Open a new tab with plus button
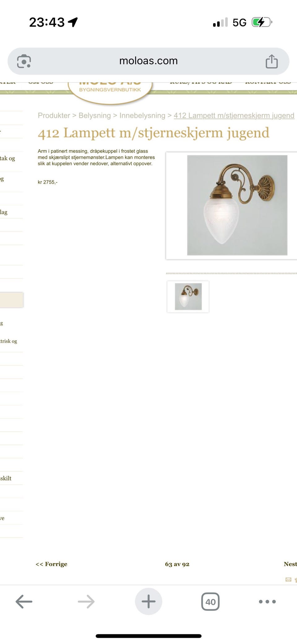 [x=148, y=601]
